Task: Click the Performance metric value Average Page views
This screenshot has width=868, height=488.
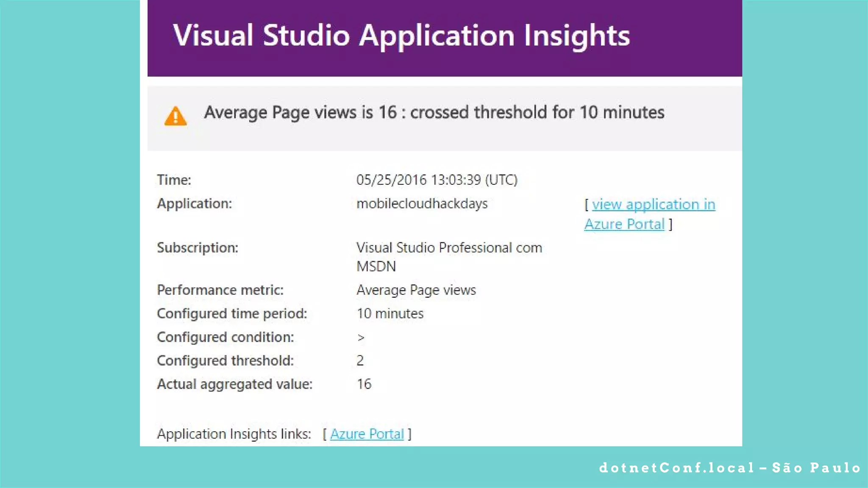Action: click(416, 290)
